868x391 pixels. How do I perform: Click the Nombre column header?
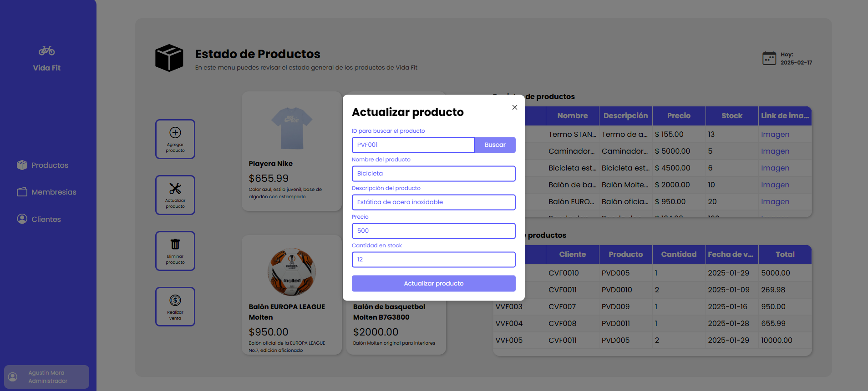(573, 116)
